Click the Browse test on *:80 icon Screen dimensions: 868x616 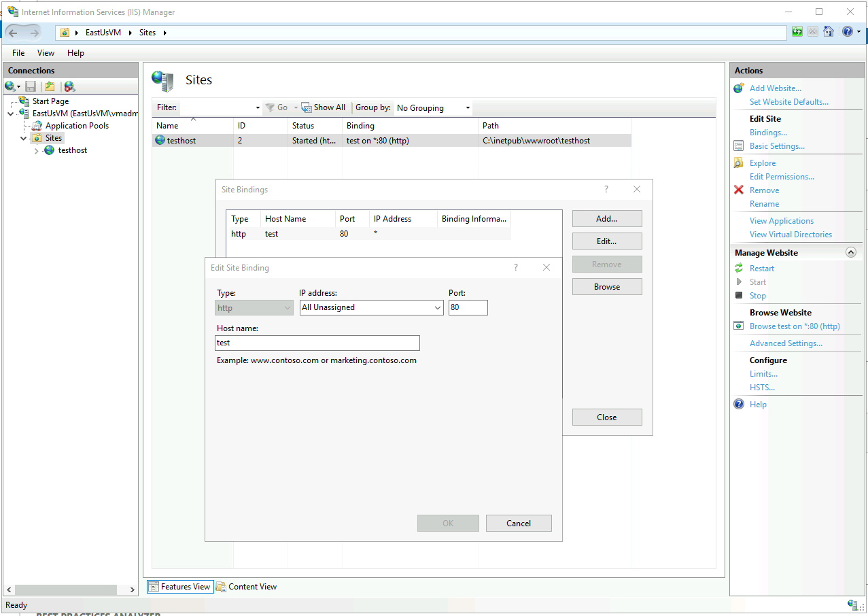(739, 326)
